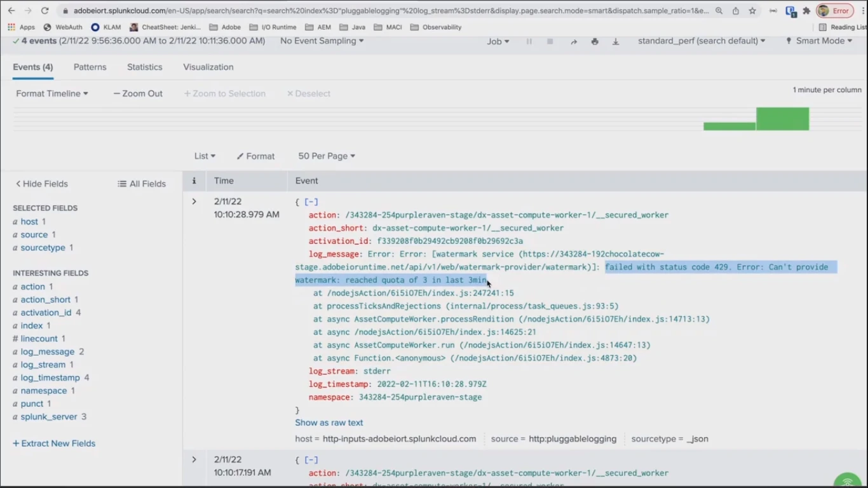868x488 pixels.
Task: Click the export download icon
Action: [616, 41]
